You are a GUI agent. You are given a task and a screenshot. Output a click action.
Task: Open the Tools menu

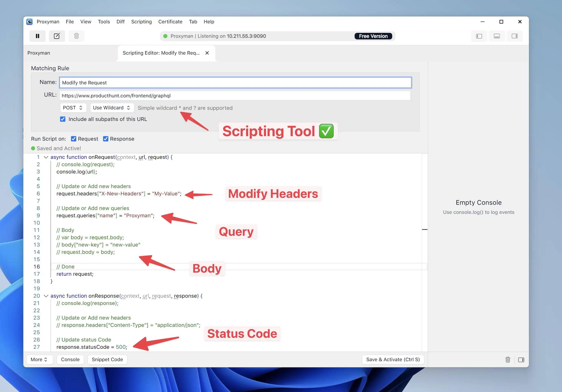(104, 22)
